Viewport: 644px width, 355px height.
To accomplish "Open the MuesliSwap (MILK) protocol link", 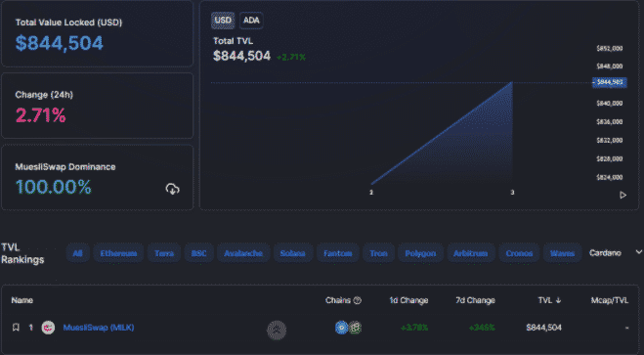I will click(x=99, y=328).
